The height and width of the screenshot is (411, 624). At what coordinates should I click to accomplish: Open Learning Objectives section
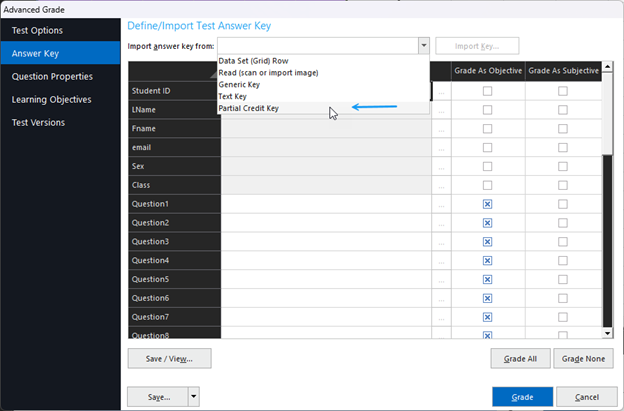[51, 99]
